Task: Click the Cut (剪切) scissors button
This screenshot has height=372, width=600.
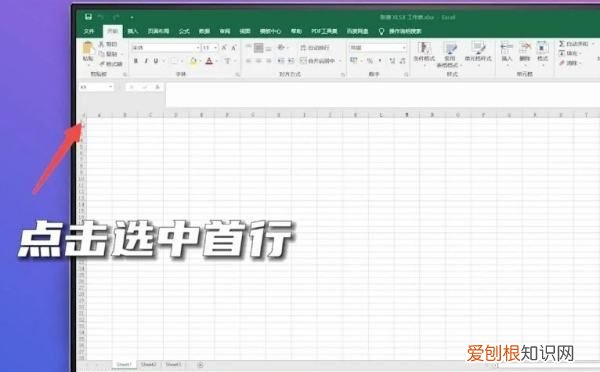Action: [108, 44]
